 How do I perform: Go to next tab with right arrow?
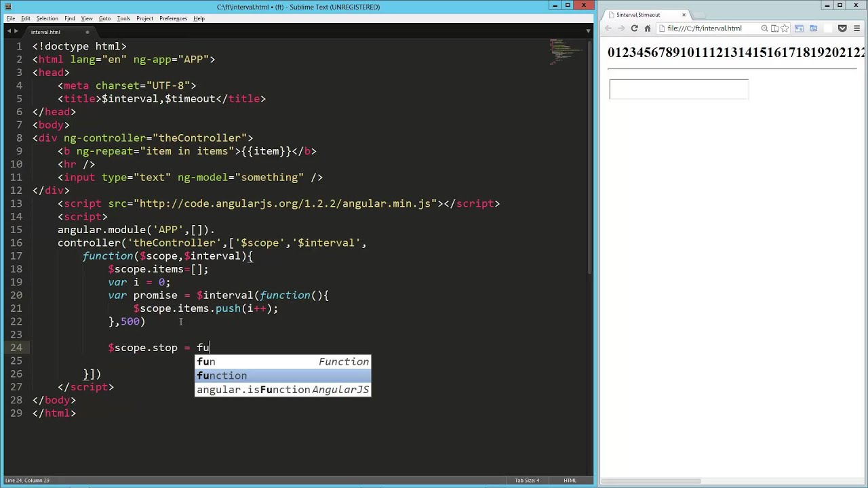18,32
